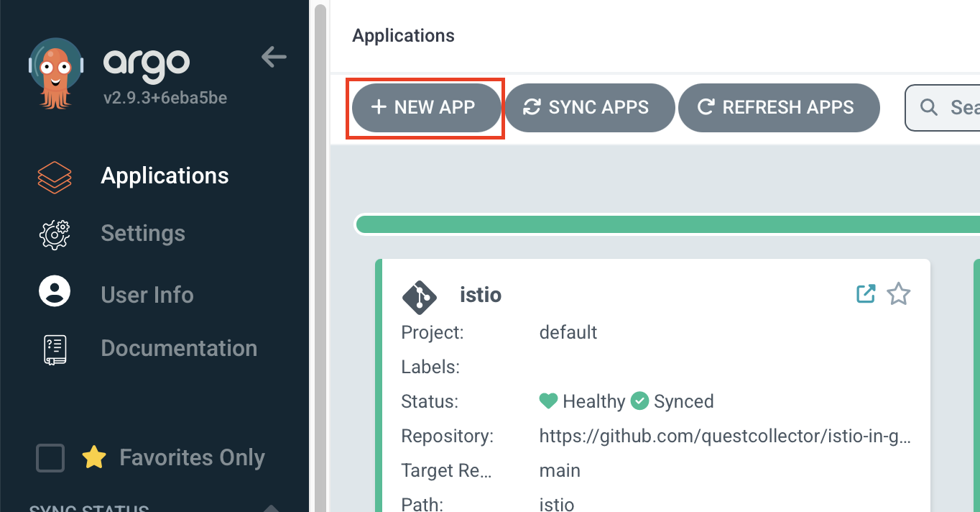Click the Documentation book icon
Viewport: 980px width, 512px height.
coord(55,349)
